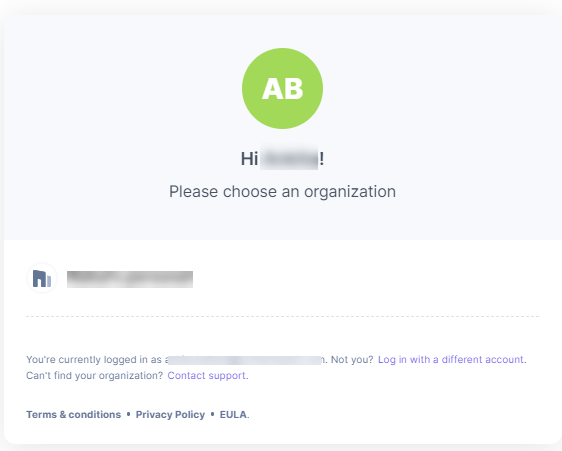Click the 'Please choose an organization' heading
This screenshot has width=562, height=451.
point(282,191)
